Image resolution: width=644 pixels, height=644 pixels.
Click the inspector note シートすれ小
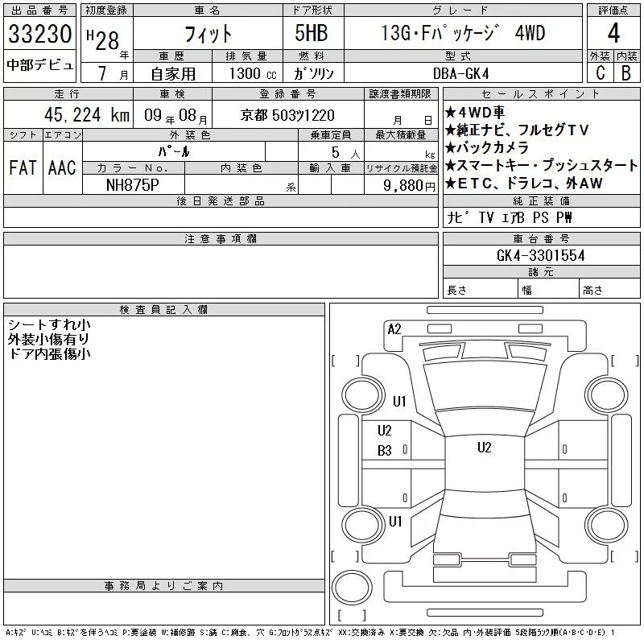pos(48,325)
